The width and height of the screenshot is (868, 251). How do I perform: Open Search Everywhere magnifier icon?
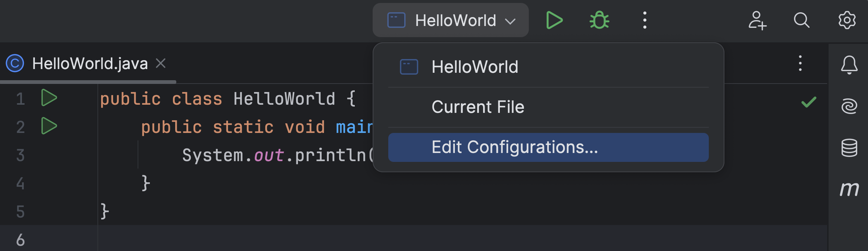point(801,20)
